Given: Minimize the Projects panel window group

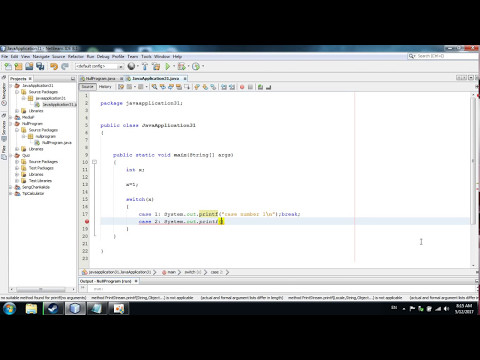Looking at the screenshot, I should point(73,79).
